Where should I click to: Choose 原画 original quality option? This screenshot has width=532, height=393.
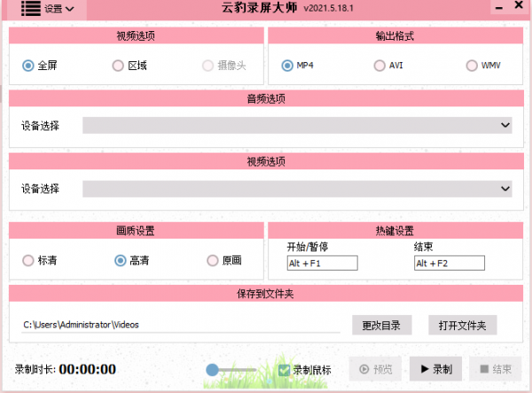(x=212, y=261)
